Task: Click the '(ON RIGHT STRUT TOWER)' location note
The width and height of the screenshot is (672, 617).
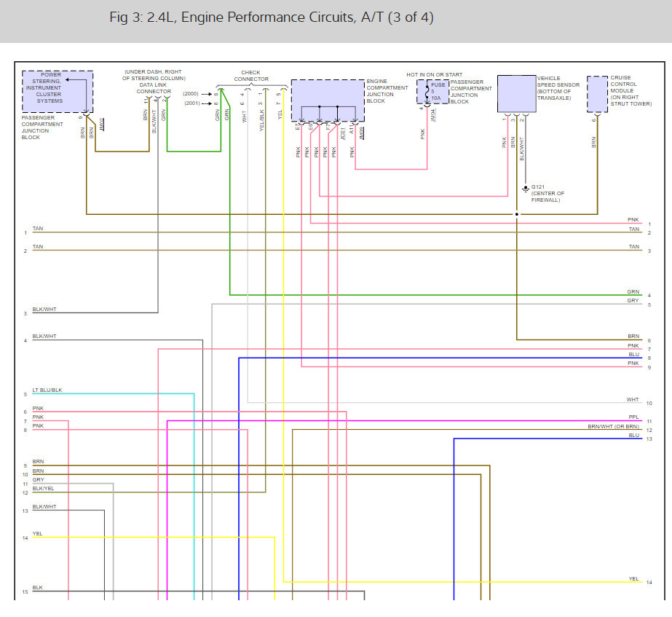Action: 631,101
